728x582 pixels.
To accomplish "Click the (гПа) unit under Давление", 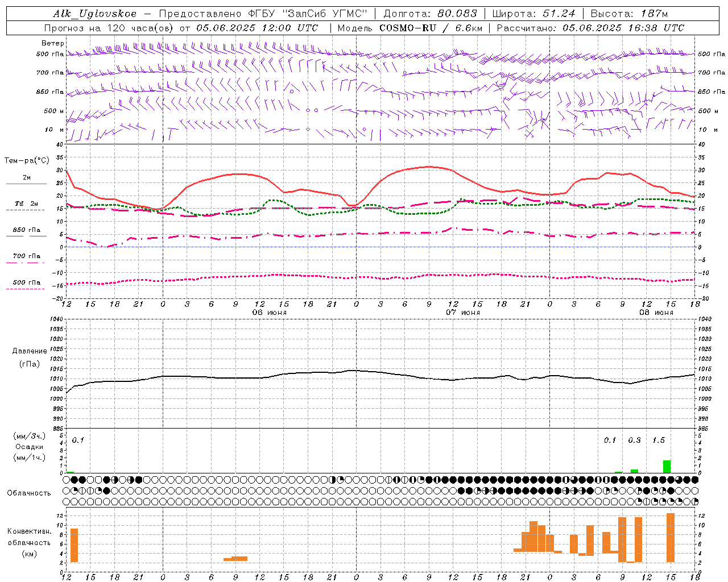I will 30,364.
